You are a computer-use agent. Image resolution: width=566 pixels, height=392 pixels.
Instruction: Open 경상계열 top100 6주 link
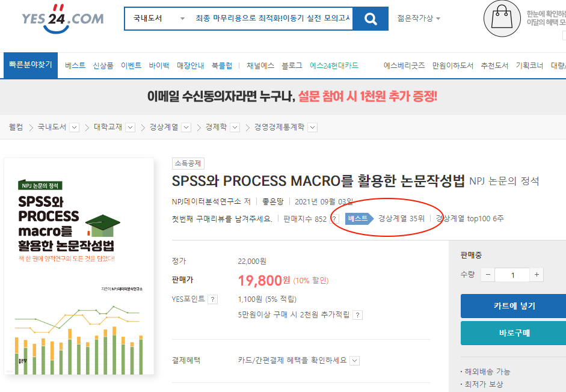(470, 219)
